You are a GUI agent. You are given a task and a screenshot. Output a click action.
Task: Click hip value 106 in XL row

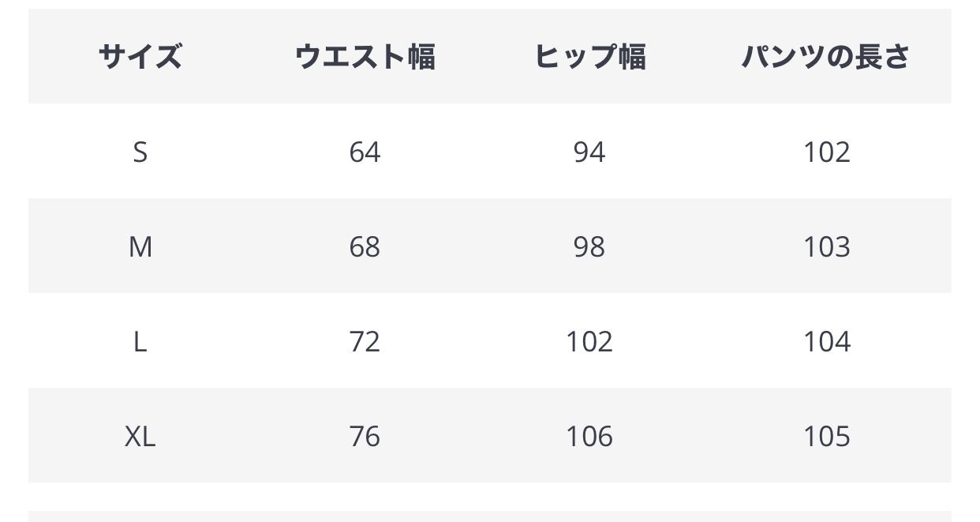click(589, 436)
